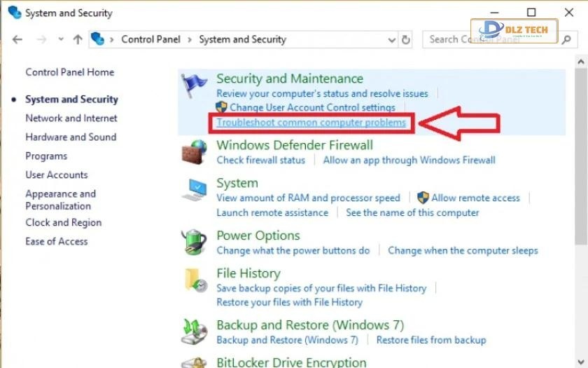Screen dimensions: 588x368
Task: Open Check firewall status link
Action: tap(260, 160)
